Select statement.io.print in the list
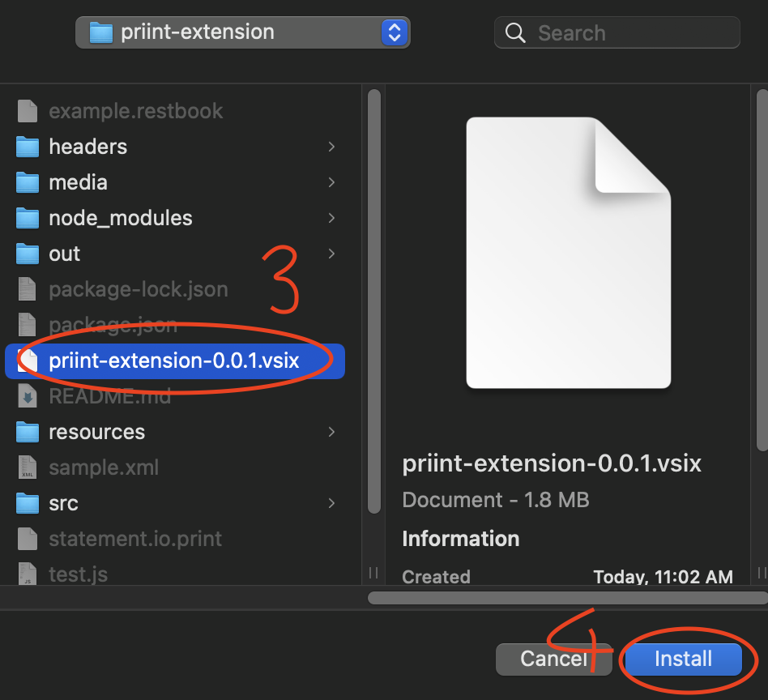Screen dimensions: 768x700 coord(175,539)
